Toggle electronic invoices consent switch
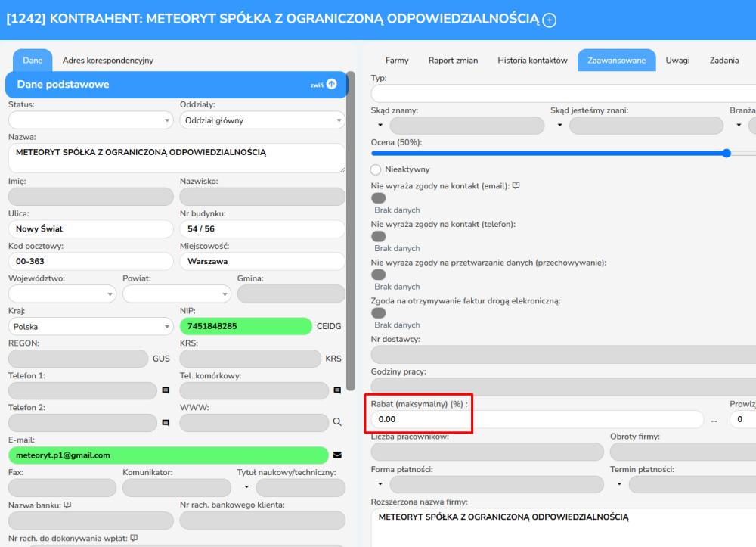756x547 pixels. coord(379,312)
